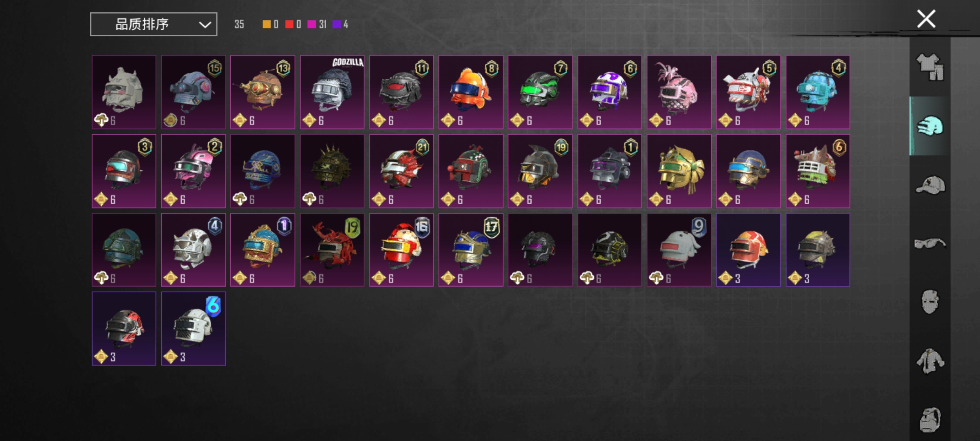The image size is (980, 441).
Task: Open the cap hat category icon
Action: click(930, 185)
